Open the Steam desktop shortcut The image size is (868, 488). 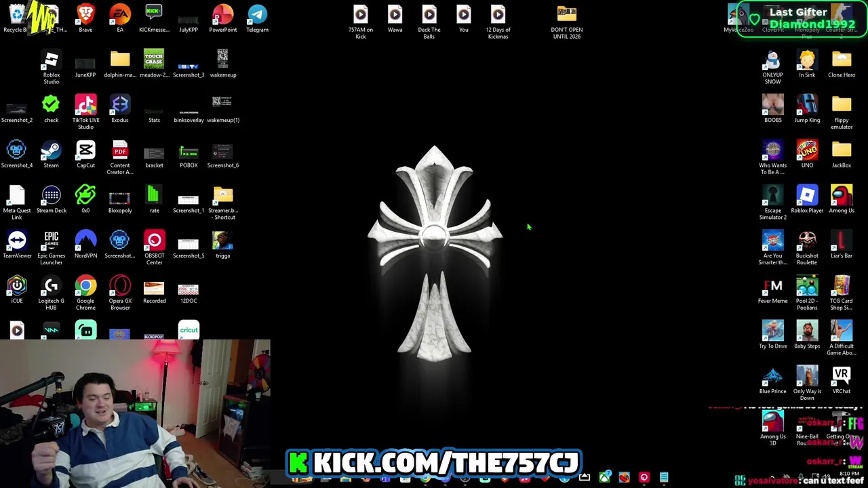52,154
